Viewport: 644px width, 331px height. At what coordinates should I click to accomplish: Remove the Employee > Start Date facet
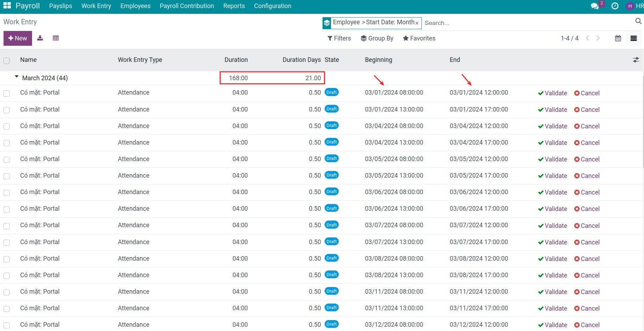click(x=417, y=23)
